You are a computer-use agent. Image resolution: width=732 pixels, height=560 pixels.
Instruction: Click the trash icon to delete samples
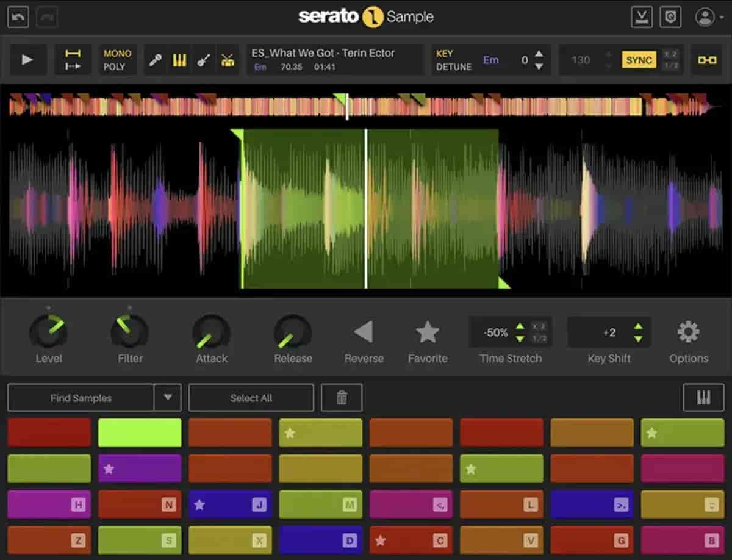point(342,397)
